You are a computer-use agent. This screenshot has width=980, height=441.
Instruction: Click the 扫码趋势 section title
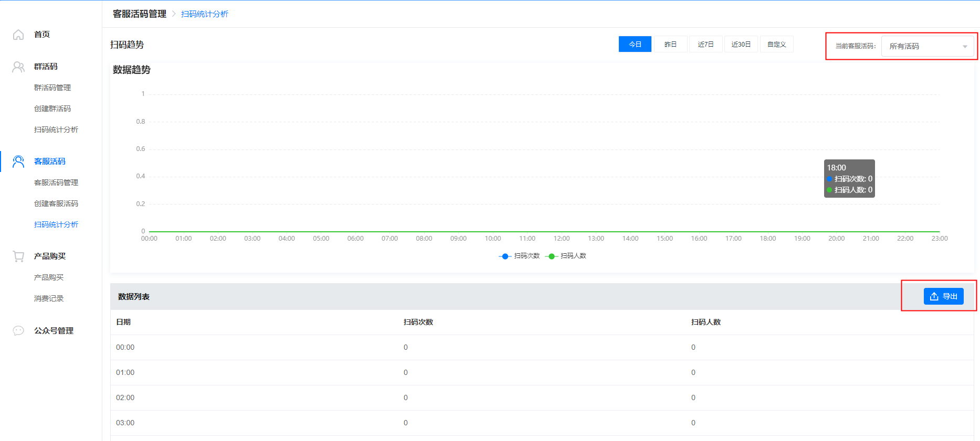(x=127, y=45)
